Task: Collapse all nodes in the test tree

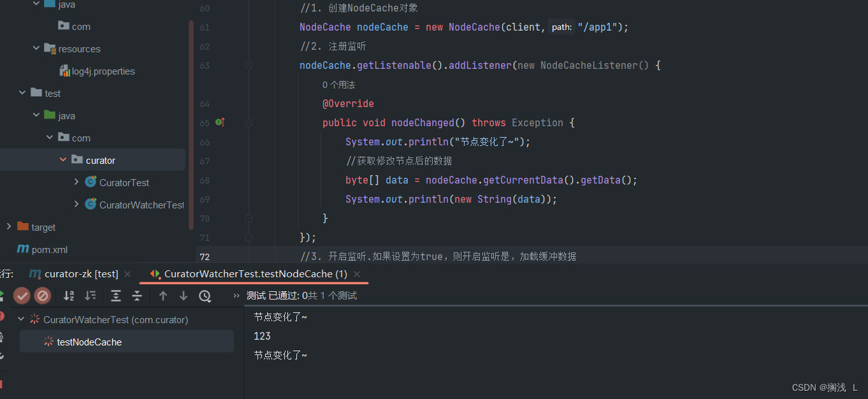Action: point(138,296)
